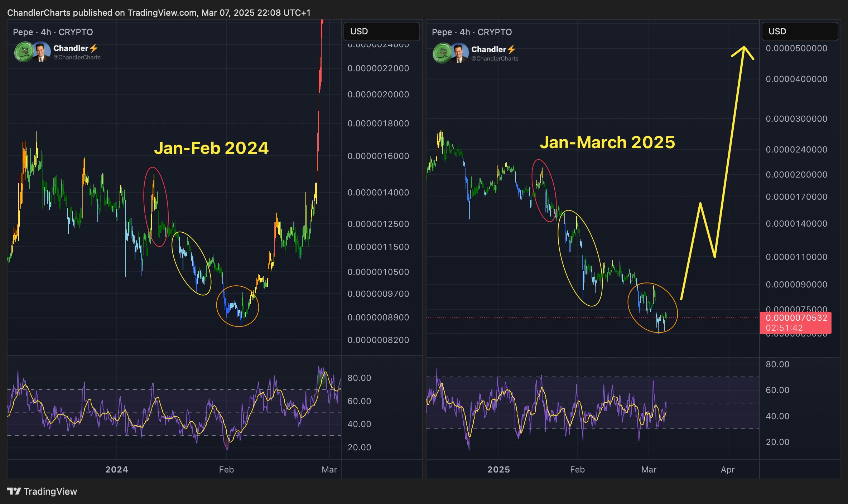
Task: Click the Jan-March 2025 text annotation
Action: [607, 142]
